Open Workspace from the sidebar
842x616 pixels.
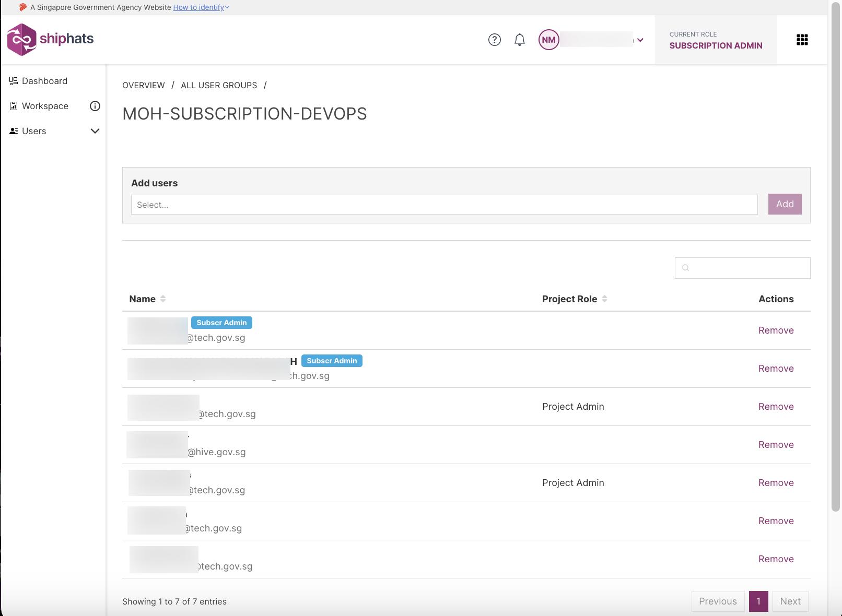point(45,106)
